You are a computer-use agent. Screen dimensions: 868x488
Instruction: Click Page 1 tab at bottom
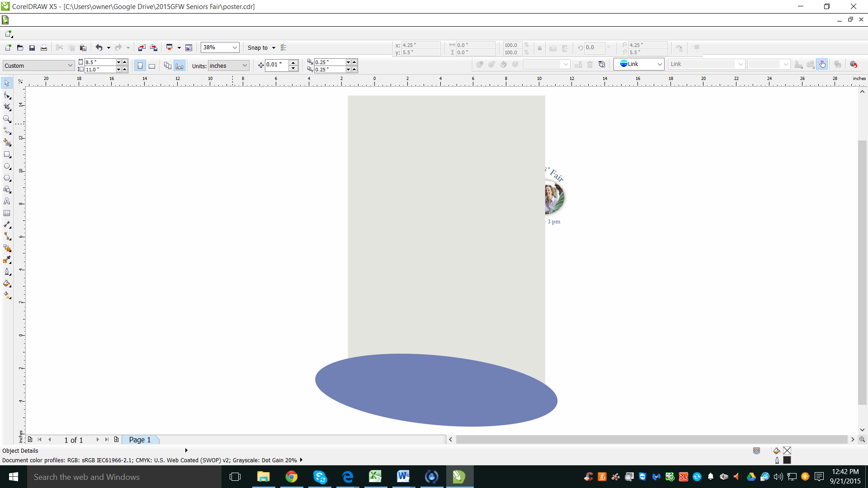tap(139, 440)
